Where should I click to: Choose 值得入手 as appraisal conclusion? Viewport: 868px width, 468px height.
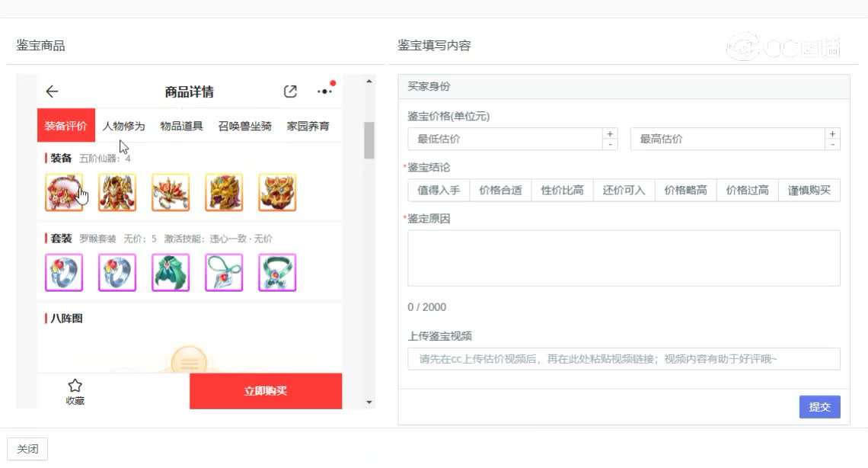click(x=439, y=191)
